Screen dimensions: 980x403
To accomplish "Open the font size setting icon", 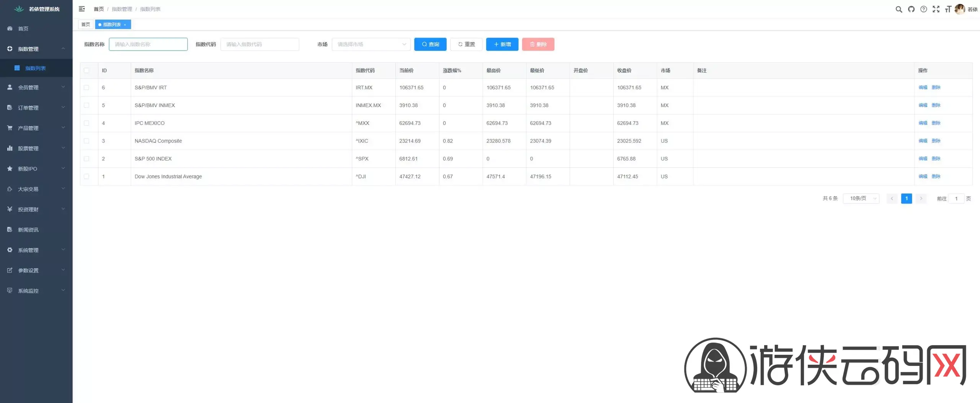I will point(948,9).
